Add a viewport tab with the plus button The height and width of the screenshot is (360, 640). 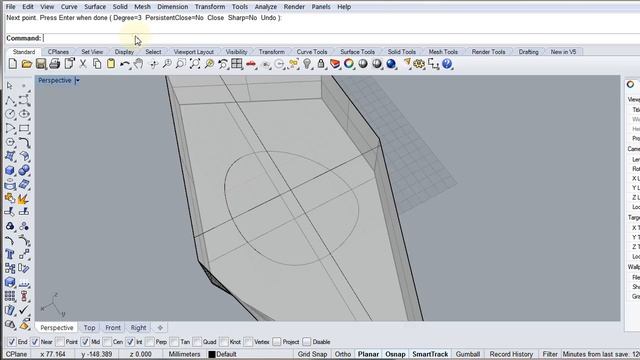point(160,327)
